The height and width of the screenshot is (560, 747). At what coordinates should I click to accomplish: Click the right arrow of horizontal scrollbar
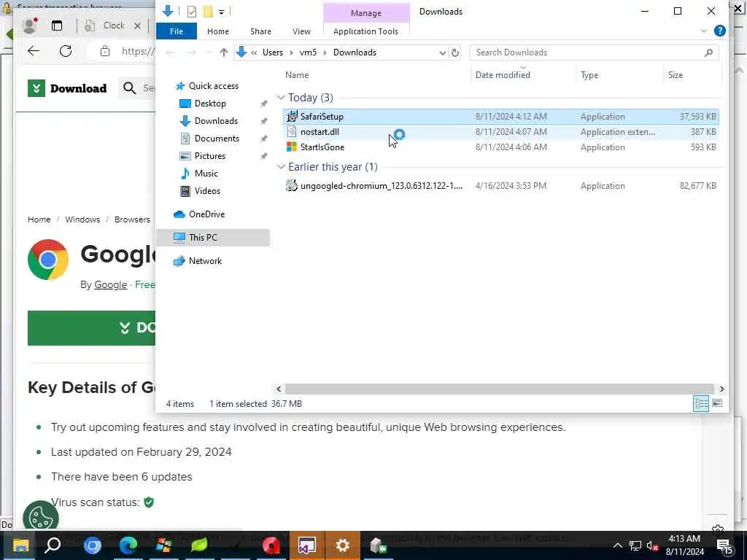(721, 389)
